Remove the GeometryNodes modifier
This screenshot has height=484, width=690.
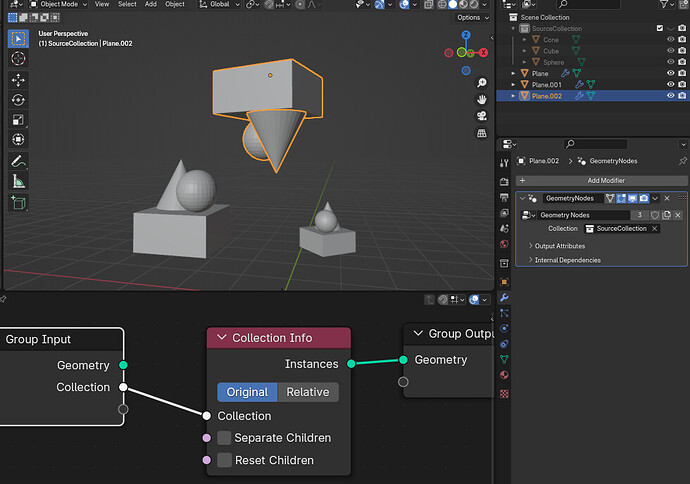pos(667,198)
